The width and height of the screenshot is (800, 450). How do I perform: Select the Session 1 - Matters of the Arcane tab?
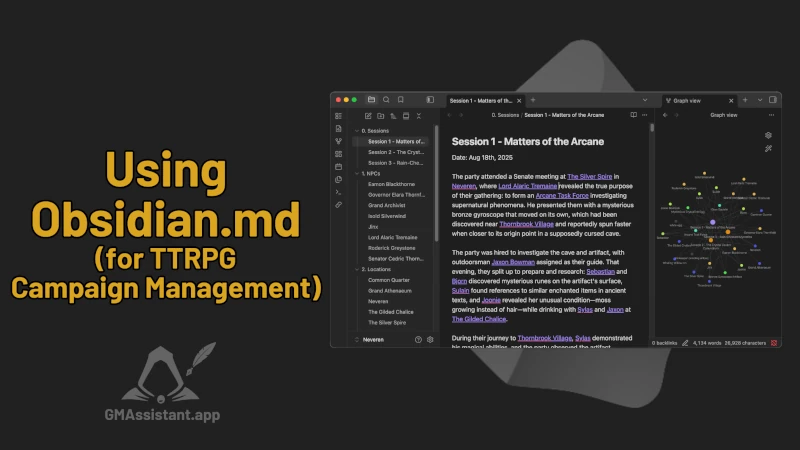click(480, 100)
